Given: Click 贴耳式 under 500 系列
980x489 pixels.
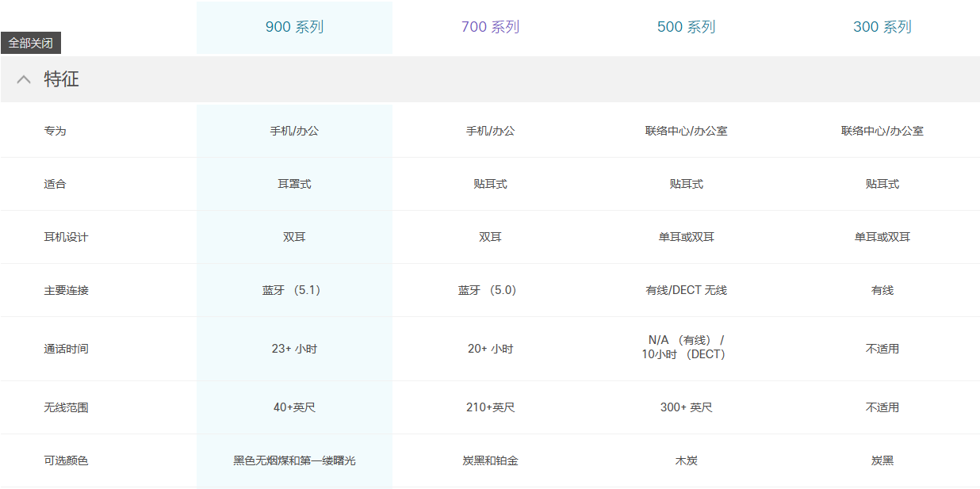Looking at the screenshot, I should point(686,184).
